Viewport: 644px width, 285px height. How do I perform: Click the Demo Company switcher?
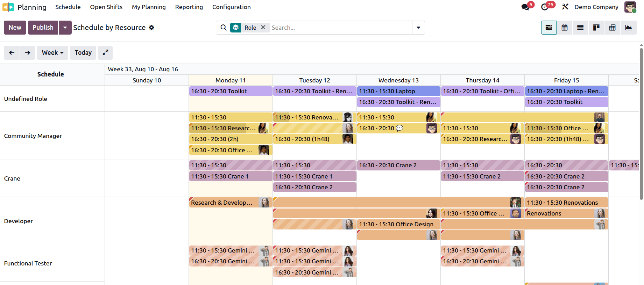point(596,7)
